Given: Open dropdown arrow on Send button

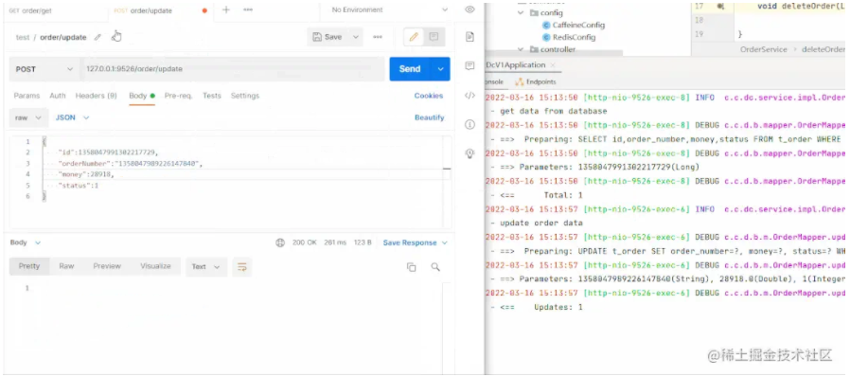Looking at the screenshot, I should click(x=441, y=69).
